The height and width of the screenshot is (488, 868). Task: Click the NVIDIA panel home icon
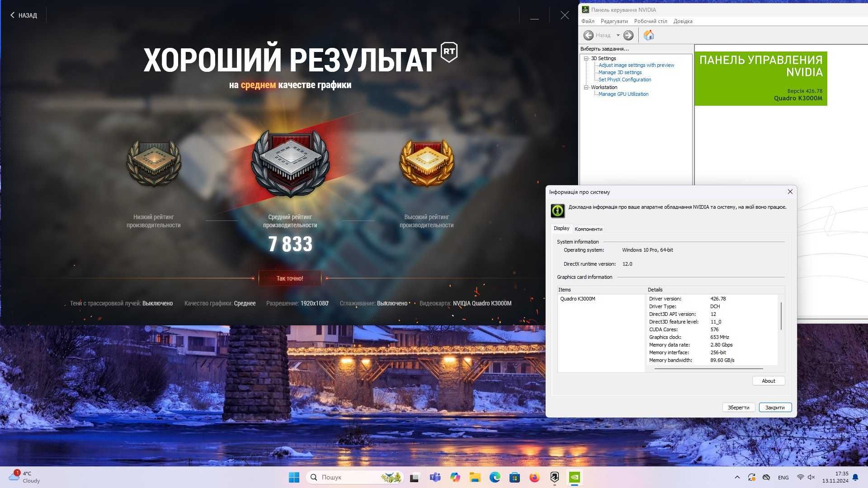tap(649, 35)
